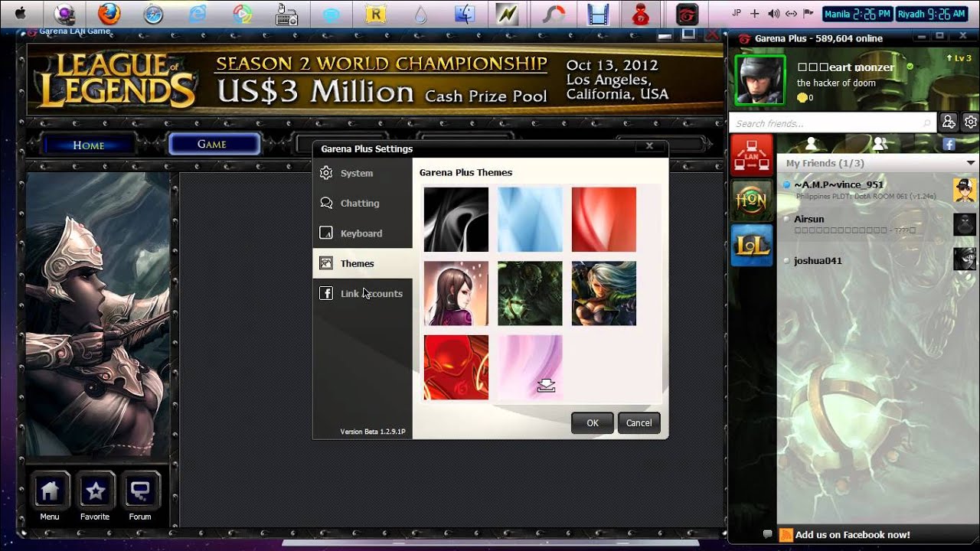Confirm settings with OK button
The width and height of the screenshot is (980, 551).
pos(593,423)
